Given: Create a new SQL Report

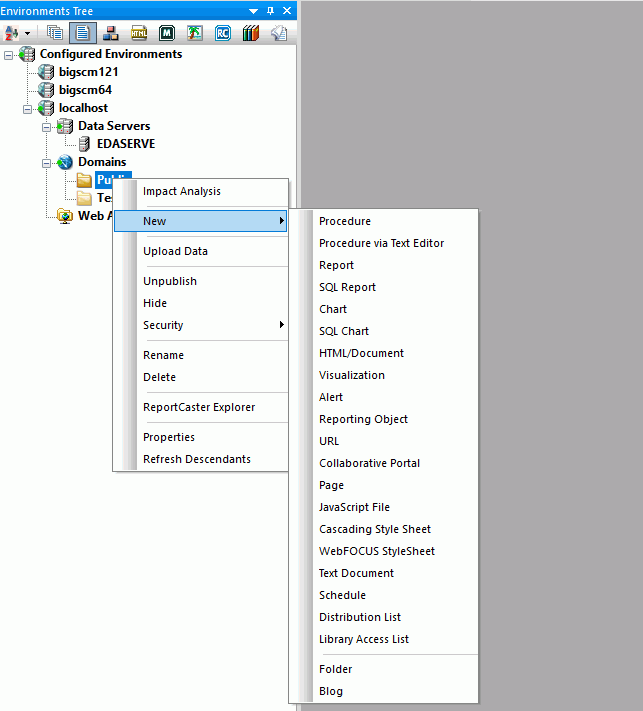Looking at the screenshot, I should (347, 287).
